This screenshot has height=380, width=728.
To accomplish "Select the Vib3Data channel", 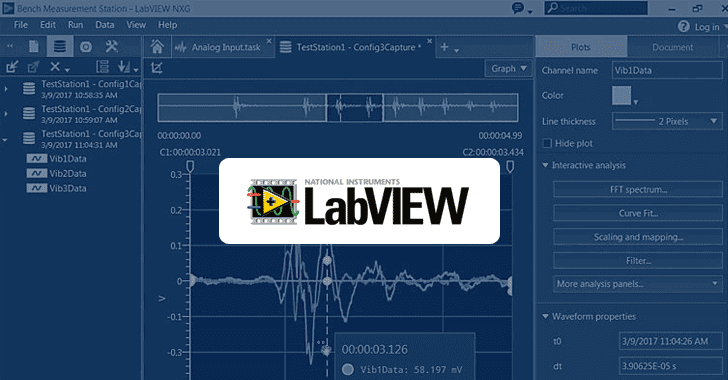I will 57,189.
